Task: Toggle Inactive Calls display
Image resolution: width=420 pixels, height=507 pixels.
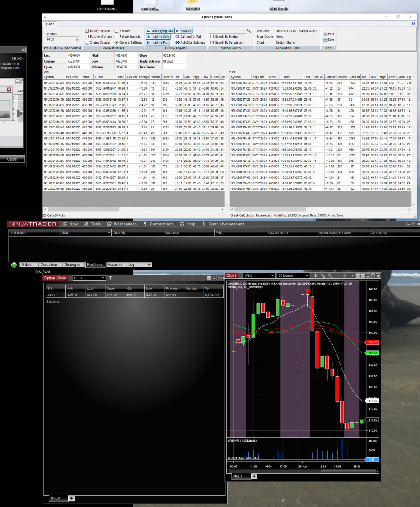Action: pyautogui.click(x=158, y=37)
